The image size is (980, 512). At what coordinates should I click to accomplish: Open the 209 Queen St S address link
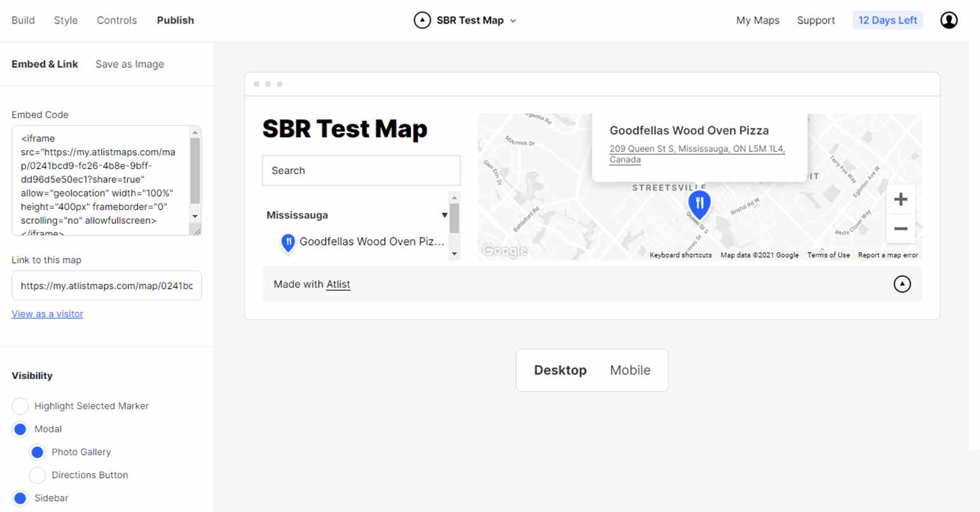coord(697,154)
